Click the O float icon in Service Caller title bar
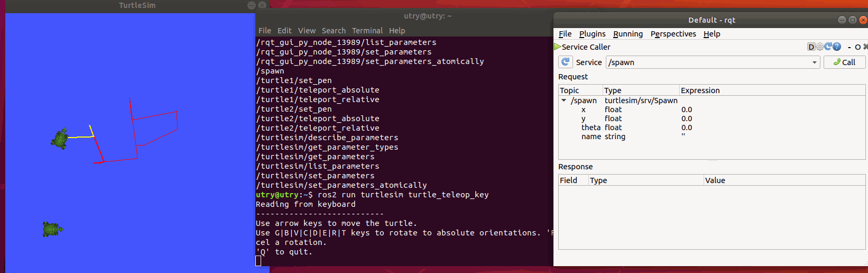This screenshot has height=273, width=868. pyautogui.click(x=857, y=47)
